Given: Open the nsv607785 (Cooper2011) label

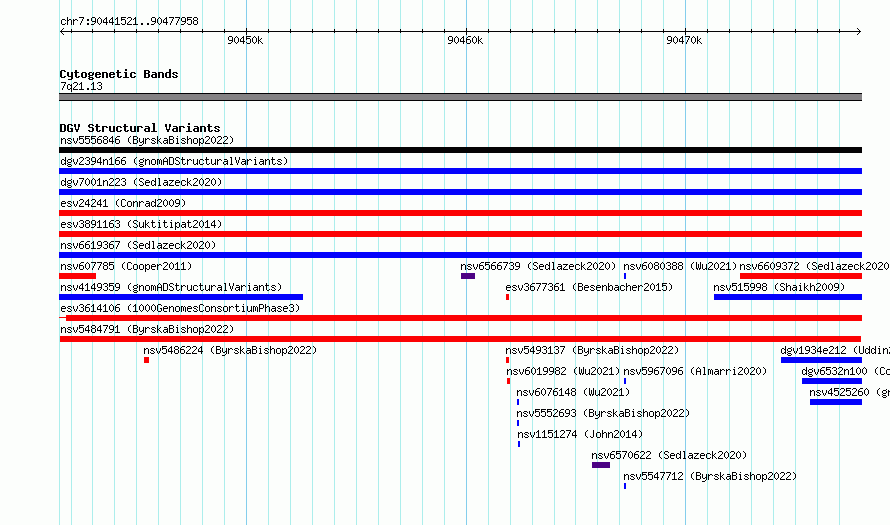Looking at the screenshot, I should pos(126,266).
